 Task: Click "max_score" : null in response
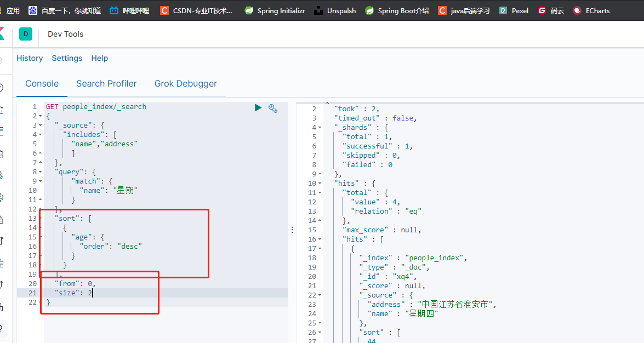[x=382, y=230]
